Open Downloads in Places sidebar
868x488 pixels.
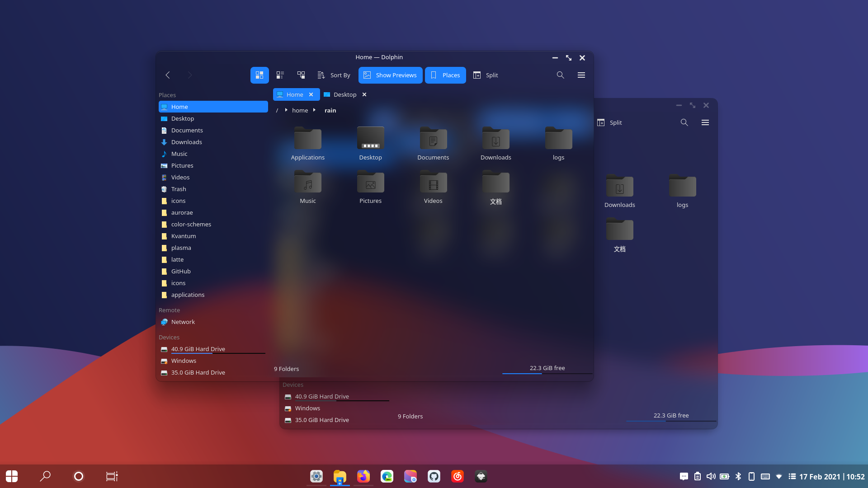click(186, 142)
